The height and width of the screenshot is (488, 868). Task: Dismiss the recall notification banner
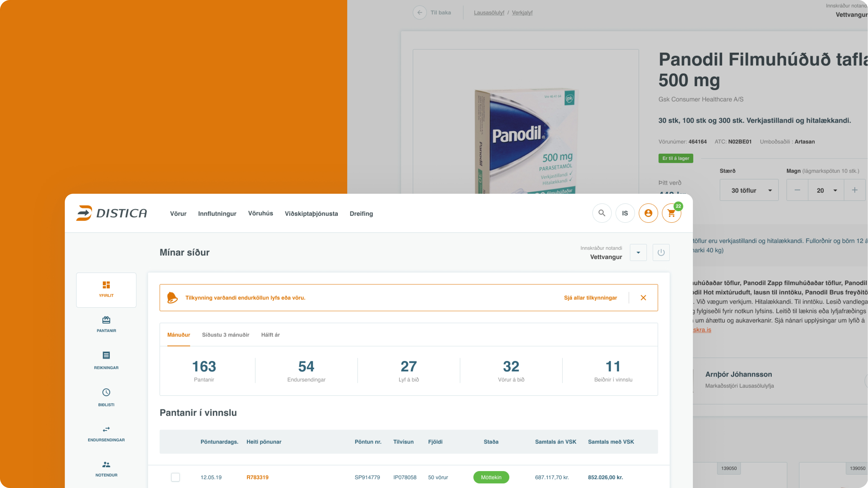click(643, 298)
